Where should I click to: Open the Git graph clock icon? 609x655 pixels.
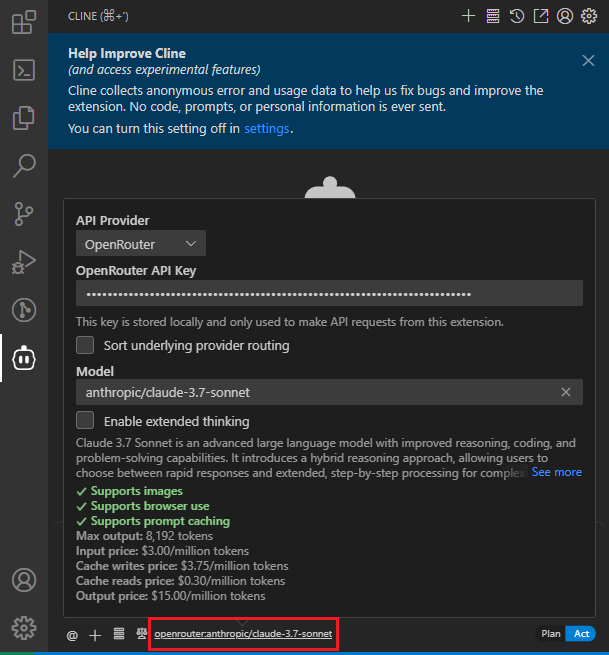pos(24,310)
